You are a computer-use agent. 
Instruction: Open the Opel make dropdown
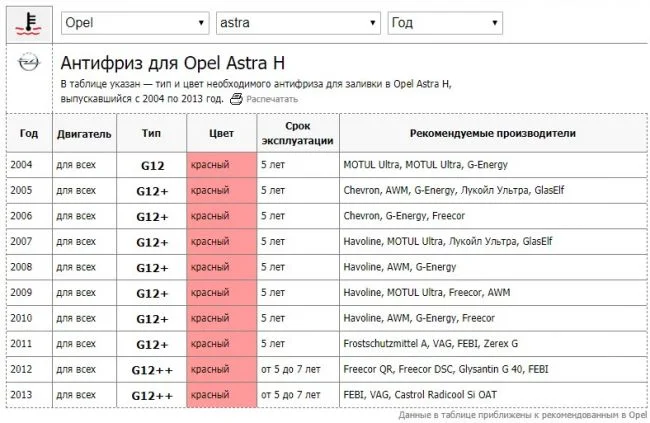(x=133, y=22)
